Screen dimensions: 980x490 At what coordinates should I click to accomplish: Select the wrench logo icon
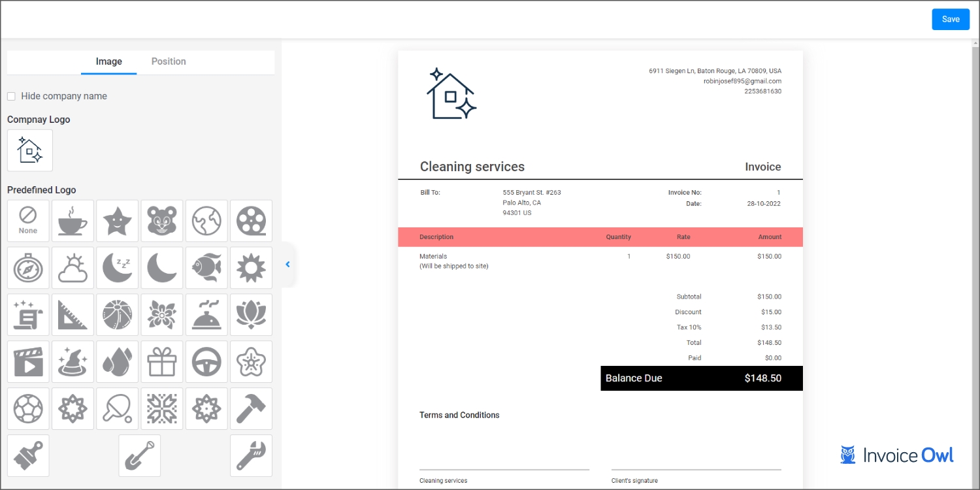[x=251, y=455]
